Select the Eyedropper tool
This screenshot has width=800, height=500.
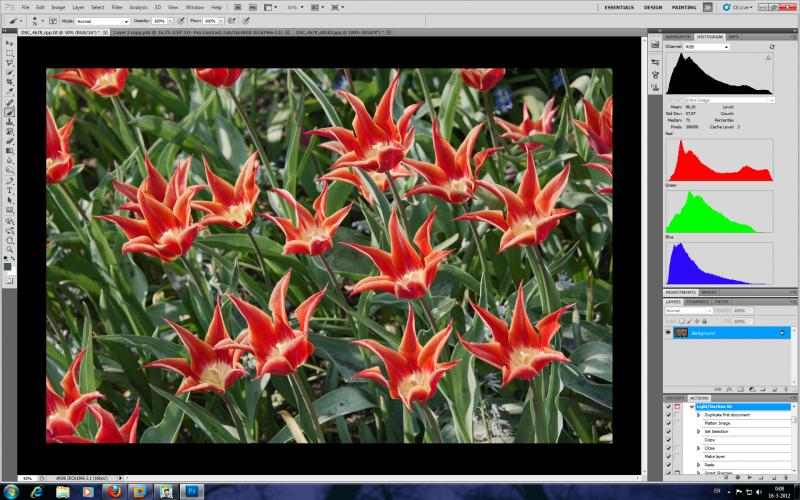(x=9, y=91)
